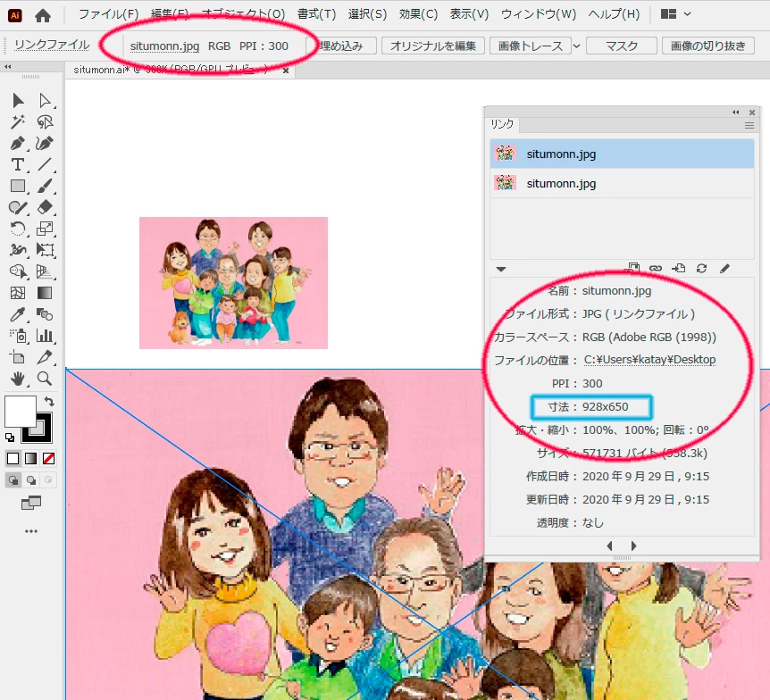Select the Width (warp) tool
This screenshot has width=770, height=700.
pyautogui.click(x=18, y=250)
